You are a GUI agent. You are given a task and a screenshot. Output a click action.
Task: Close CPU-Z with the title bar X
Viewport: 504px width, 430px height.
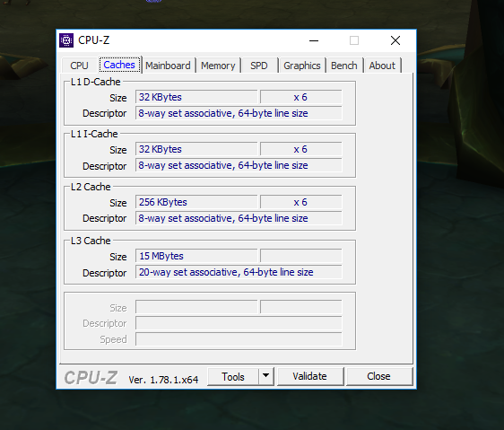coord(395,40)
